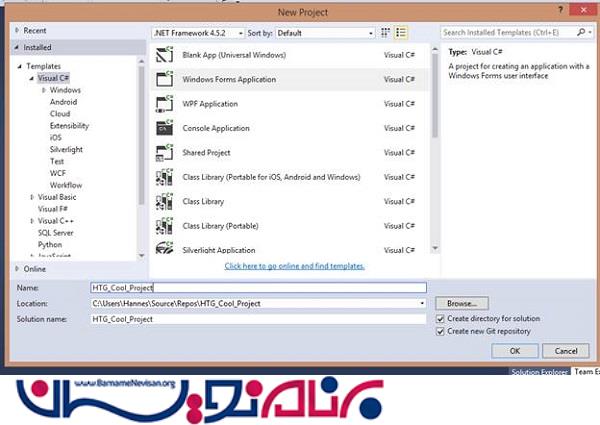Screen dimensions: 600x425
Task: Select SQL Server template category
Action: pyautogui.click(x=55, y=233)
